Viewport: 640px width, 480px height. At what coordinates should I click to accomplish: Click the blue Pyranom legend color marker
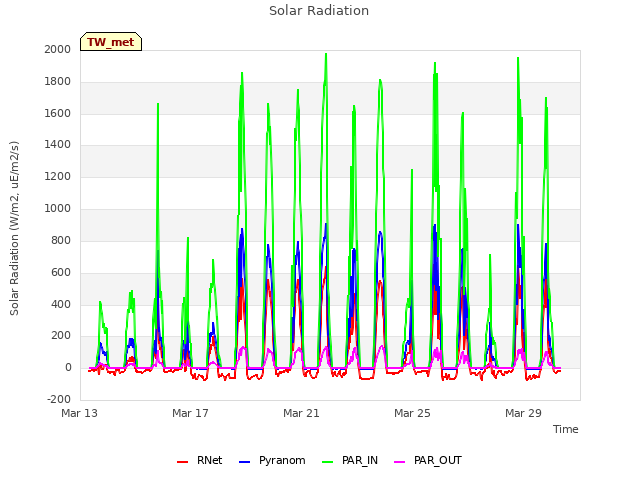coord(244,462)
